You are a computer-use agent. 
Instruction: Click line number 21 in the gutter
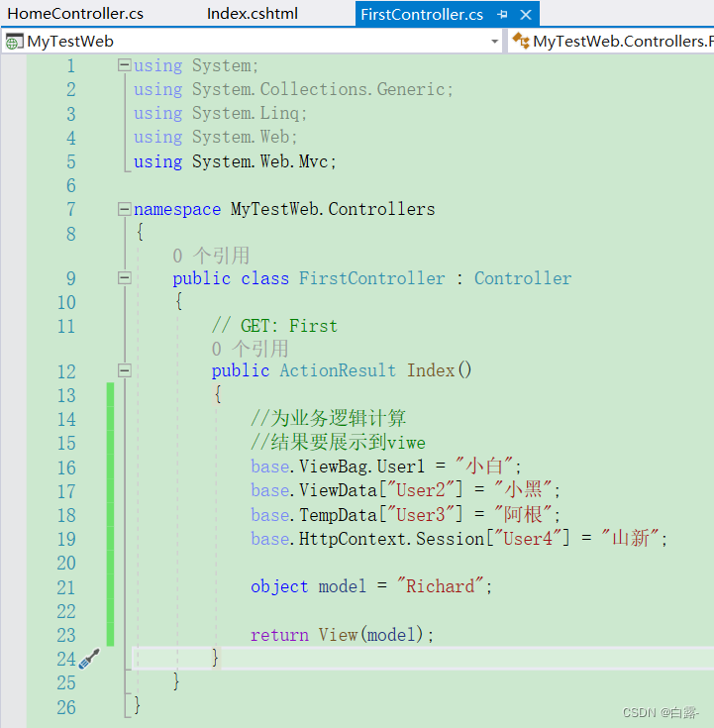tap(66, 587)
